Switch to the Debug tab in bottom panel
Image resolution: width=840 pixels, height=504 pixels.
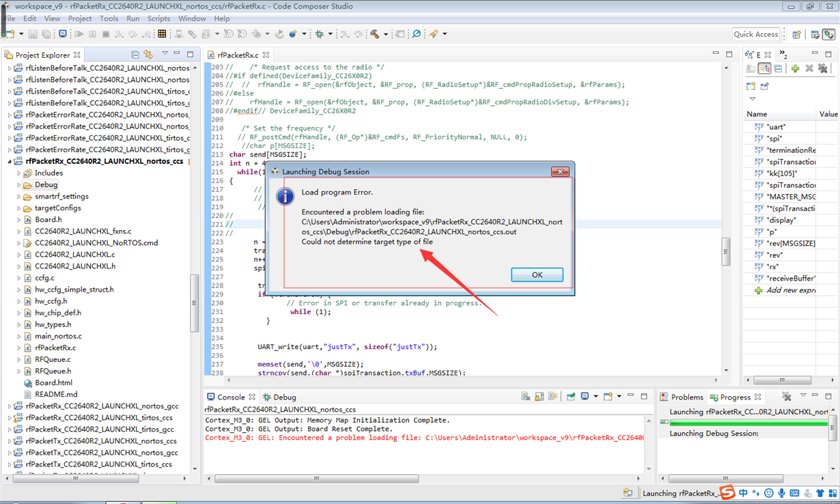(x=279, y=397)
